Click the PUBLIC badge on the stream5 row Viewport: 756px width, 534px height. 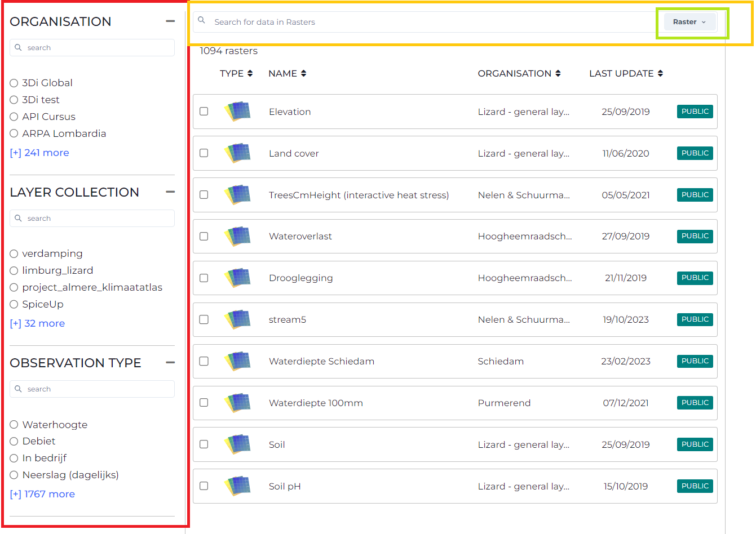[695, 319]
